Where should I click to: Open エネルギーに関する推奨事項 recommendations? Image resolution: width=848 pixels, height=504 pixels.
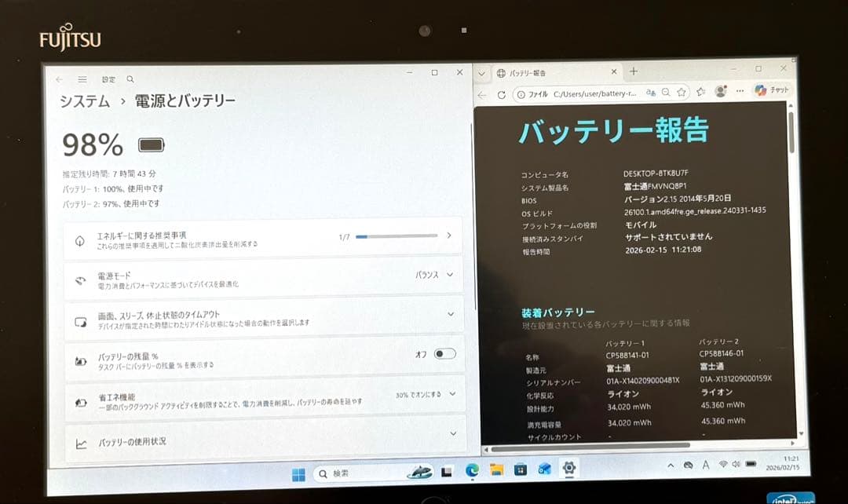(263, 239)
